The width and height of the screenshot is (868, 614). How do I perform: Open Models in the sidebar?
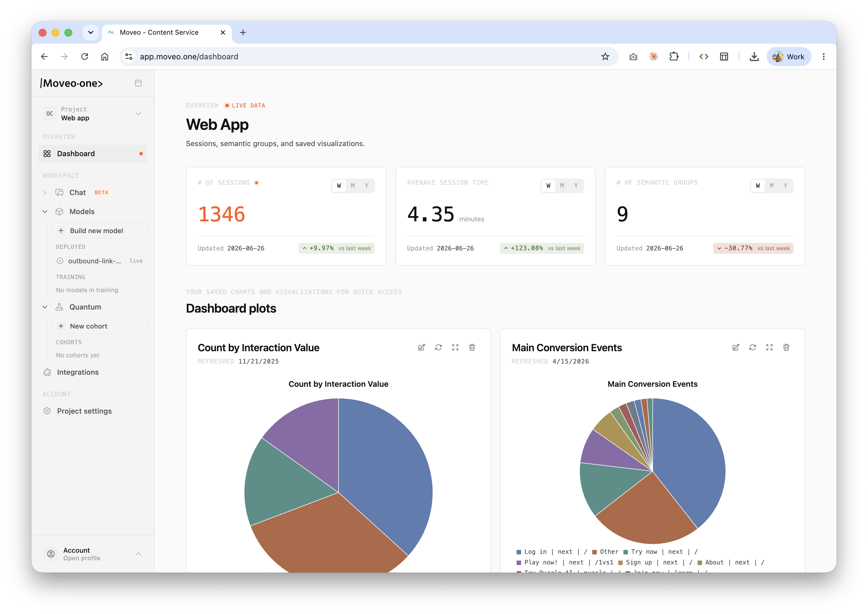coord(82,212)
